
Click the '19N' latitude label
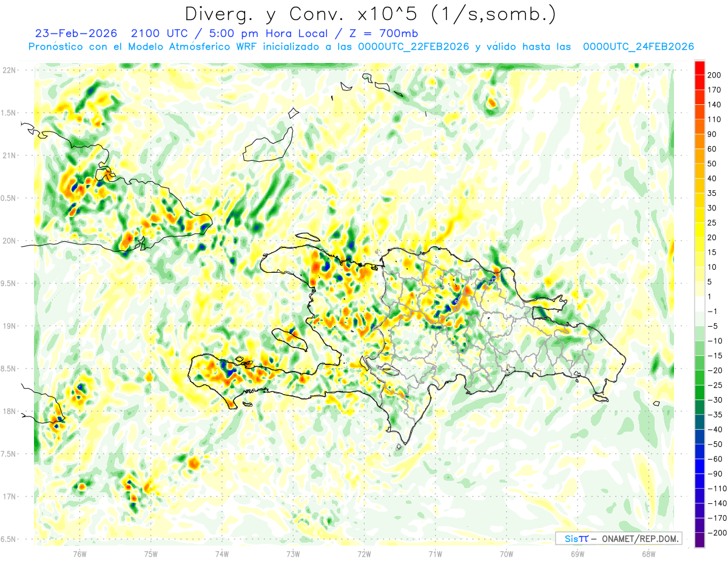pos(9,326)
